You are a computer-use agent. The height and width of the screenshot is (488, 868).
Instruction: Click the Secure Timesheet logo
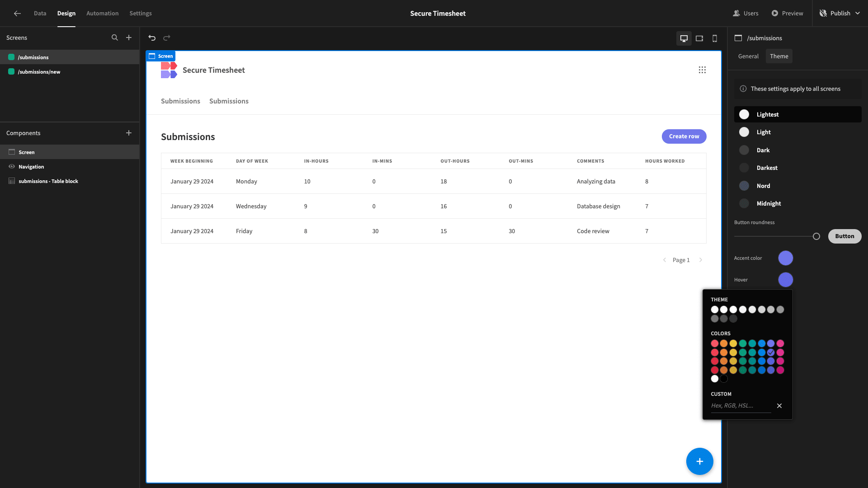point(169,70)
